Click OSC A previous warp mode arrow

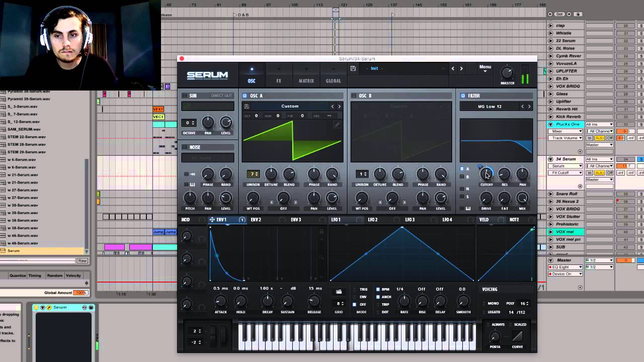click(x=272, y=202)
